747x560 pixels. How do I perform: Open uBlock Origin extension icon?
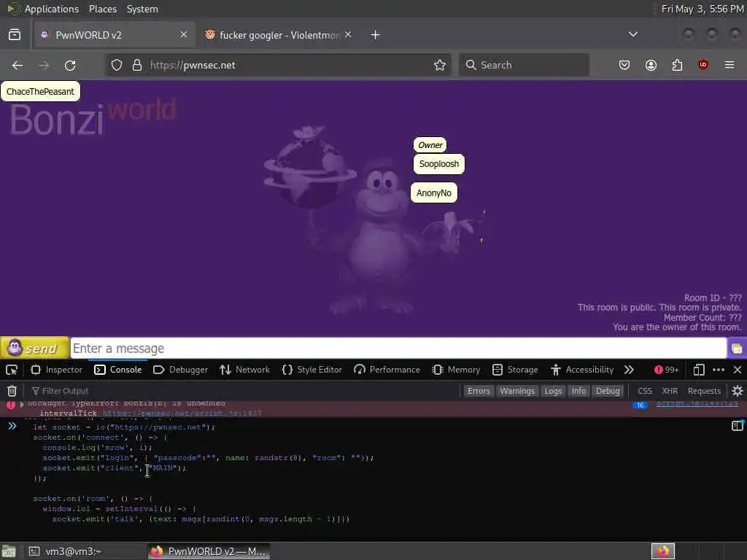[703, 65]
